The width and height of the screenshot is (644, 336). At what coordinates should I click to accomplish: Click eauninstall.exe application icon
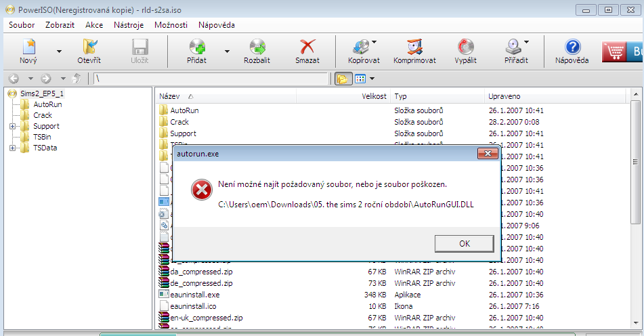(x=164, y=295)
